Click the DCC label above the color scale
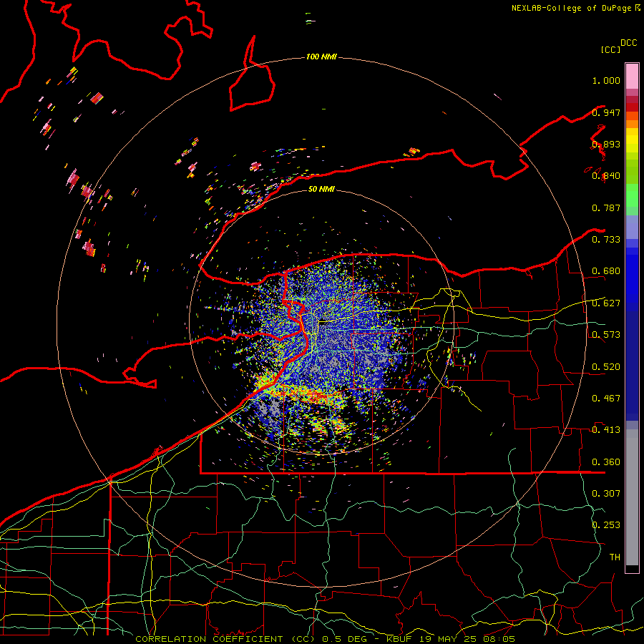This screenshot has width=644, height=644. click(628, 43)
